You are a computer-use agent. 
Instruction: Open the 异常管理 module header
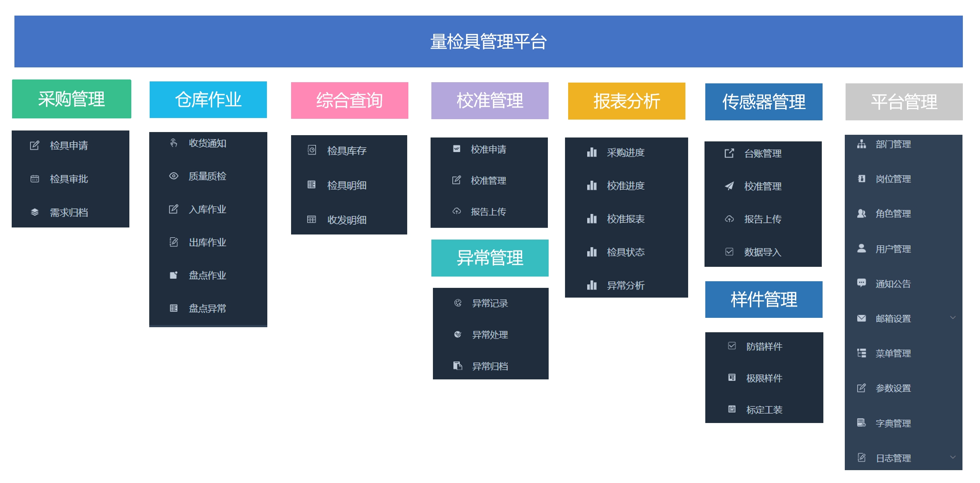[490, 258]
